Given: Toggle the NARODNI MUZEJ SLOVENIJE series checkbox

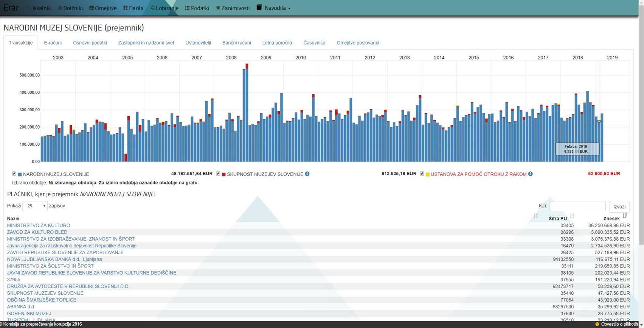Looking at the screenshot, I should coord(14,174).
